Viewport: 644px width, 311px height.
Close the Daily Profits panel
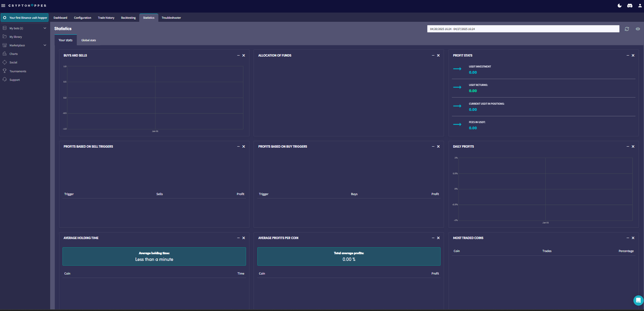click(633, 146)
